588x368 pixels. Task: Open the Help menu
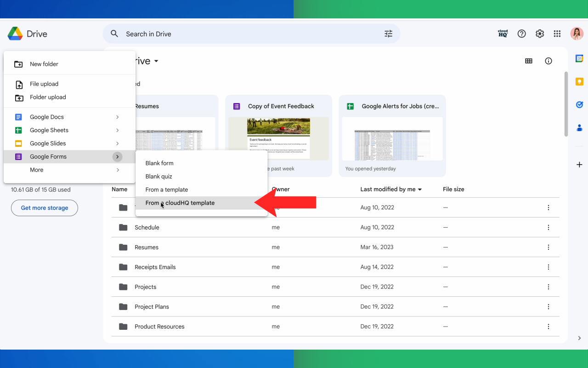coord(521,34)
